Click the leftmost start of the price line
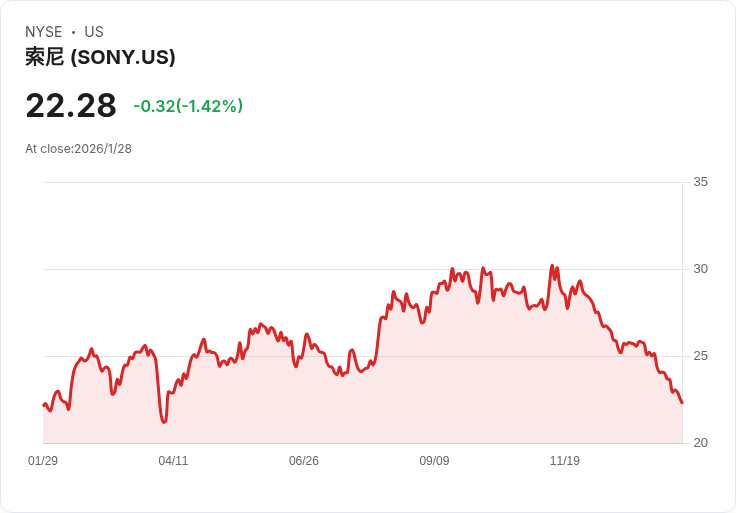736x513 pixels. tap(43, 405)
